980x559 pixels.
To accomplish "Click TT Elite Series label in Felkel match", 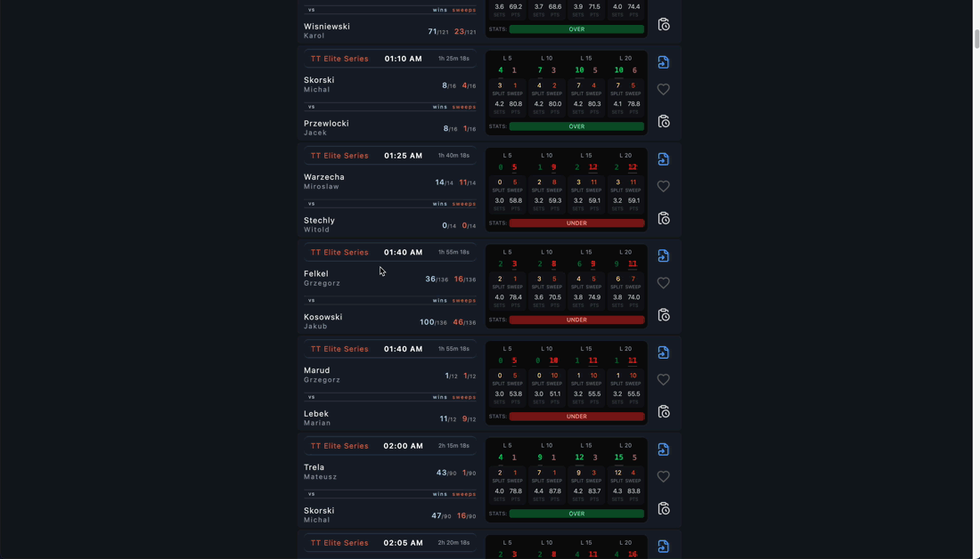I will click(x=339, y=252).
